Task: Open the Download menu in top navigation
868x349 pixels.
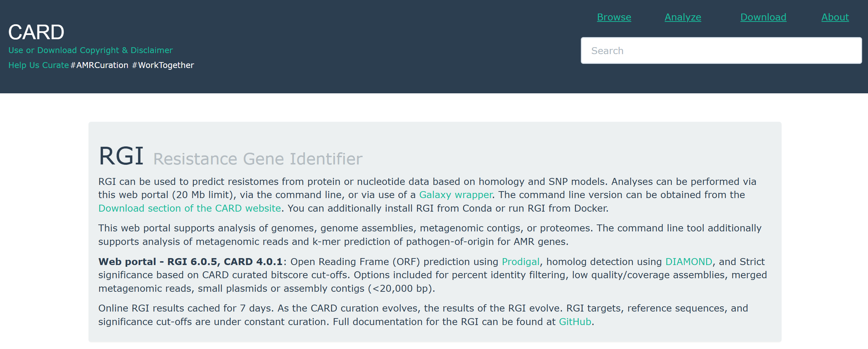Action: click(x=763, y=17)
